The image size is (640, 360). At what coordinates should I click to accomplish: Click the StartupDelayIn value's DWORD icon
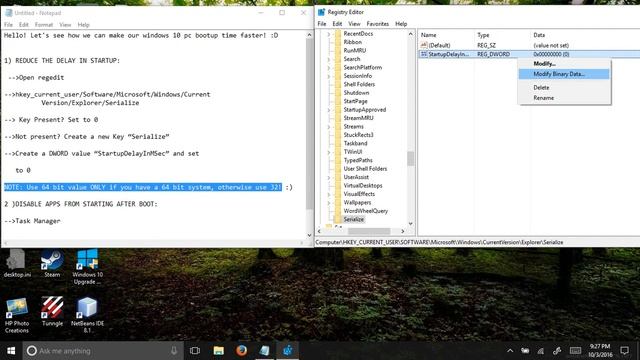(424, 54)
